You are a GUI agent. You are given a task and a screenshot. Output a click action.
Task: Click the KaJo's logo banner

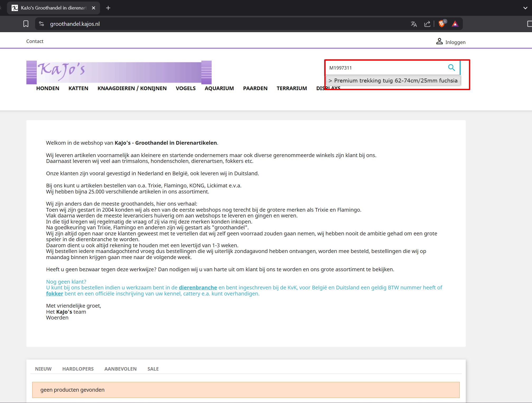click(x=119, y=72)
